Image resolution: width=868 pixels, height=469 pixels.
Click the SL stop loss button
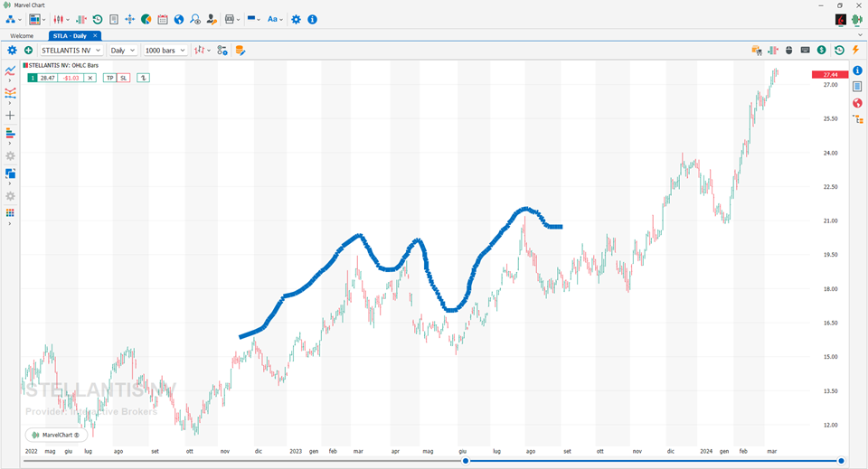pos(124,78)
